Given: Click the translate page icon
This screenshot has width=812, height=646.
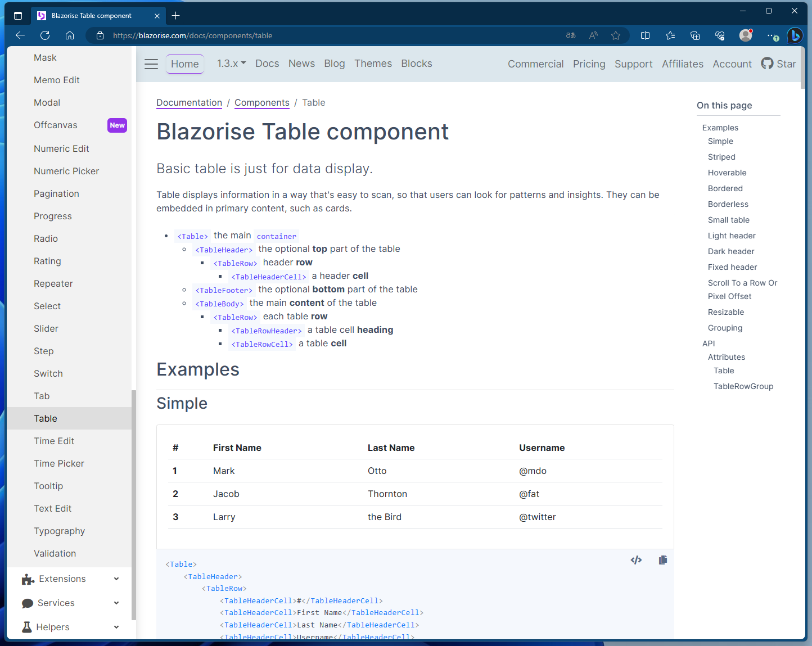Looking at the screenshot, I should pyautogui.click(x=570, y=35).
